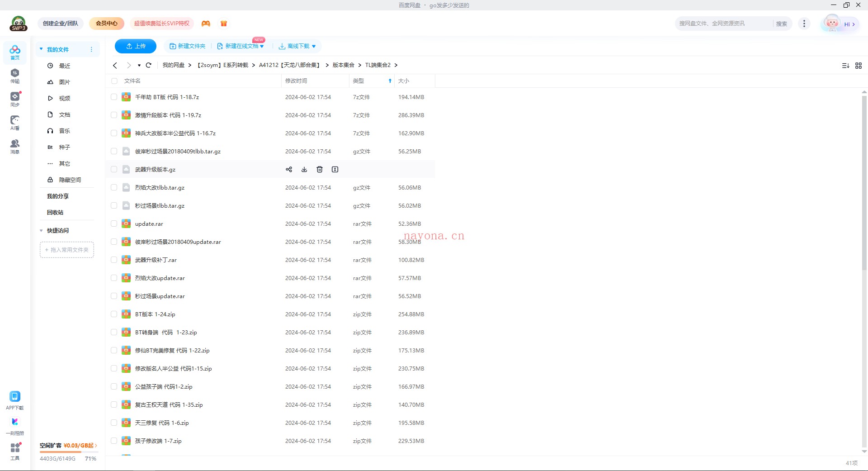Rename the 武器升级版本.gz file
This screenshot has height=471, width=868.
click(335, 169)
